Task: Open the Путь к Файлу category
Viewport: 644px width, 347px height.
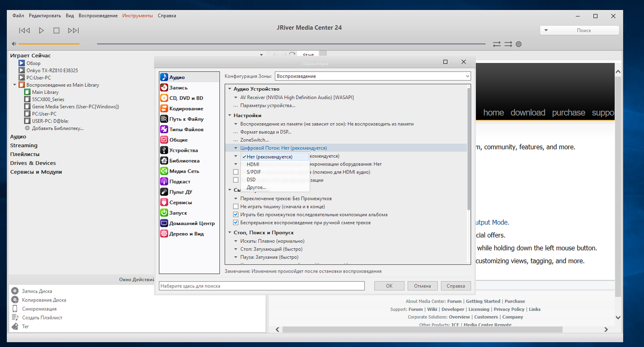Action: click(x=189, y=119)
